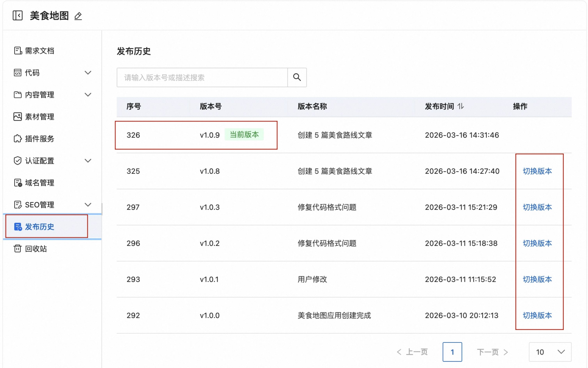Click the 发布历史 page heading
The width and height of the screenshot is (588, 368).
click(134, 51)
